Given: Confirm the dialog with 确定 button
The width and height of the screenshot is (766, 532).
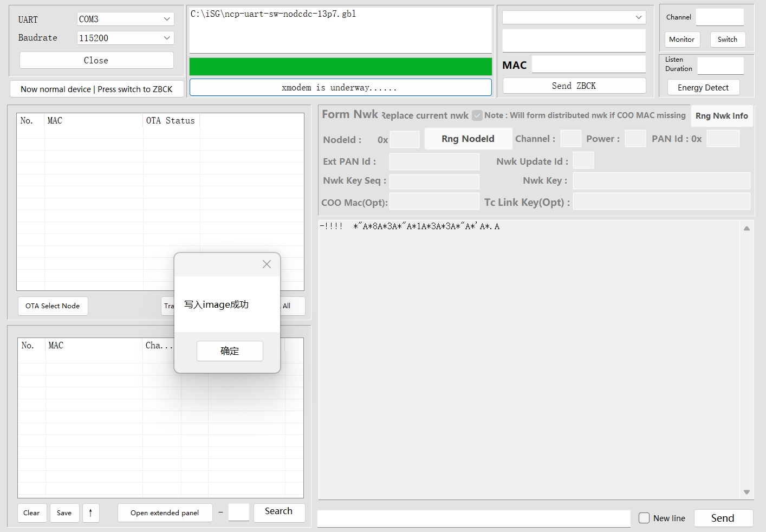Looking at the screenshot, I should point(230,351).
